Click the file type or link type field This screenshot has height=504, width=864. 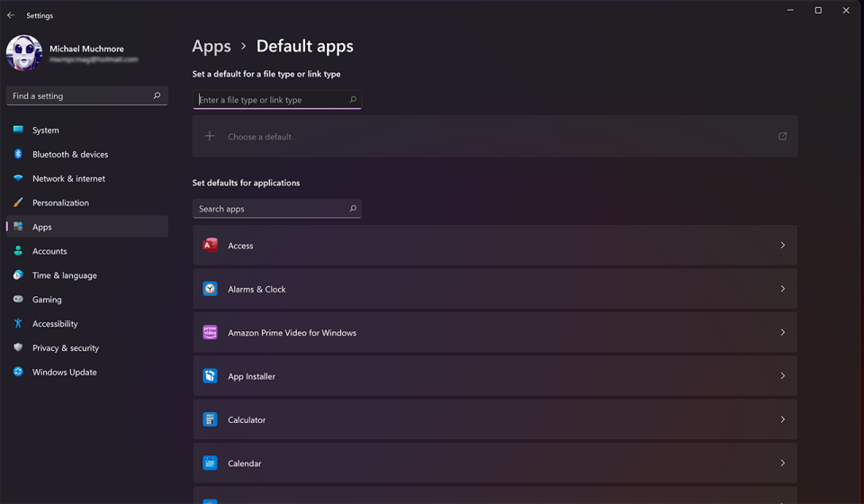pos(277,100)
